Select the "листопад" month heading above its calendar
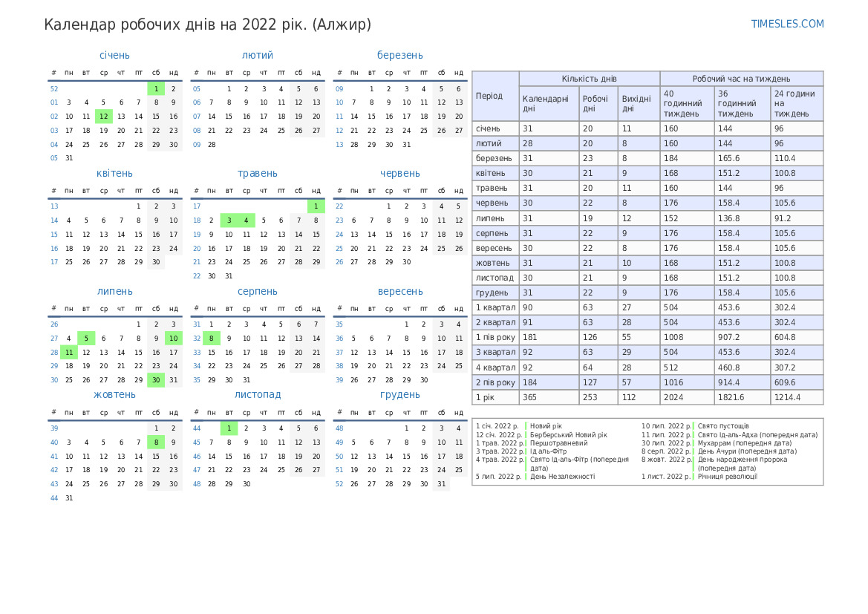 [258, 395]
